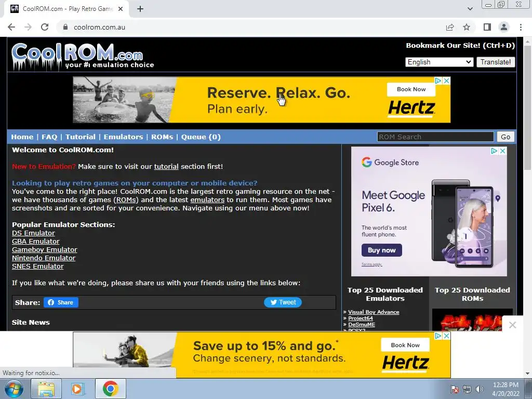Open the Project64 emulator link
This screenshot has height=399, width=532.
click(x=361, y=318)
